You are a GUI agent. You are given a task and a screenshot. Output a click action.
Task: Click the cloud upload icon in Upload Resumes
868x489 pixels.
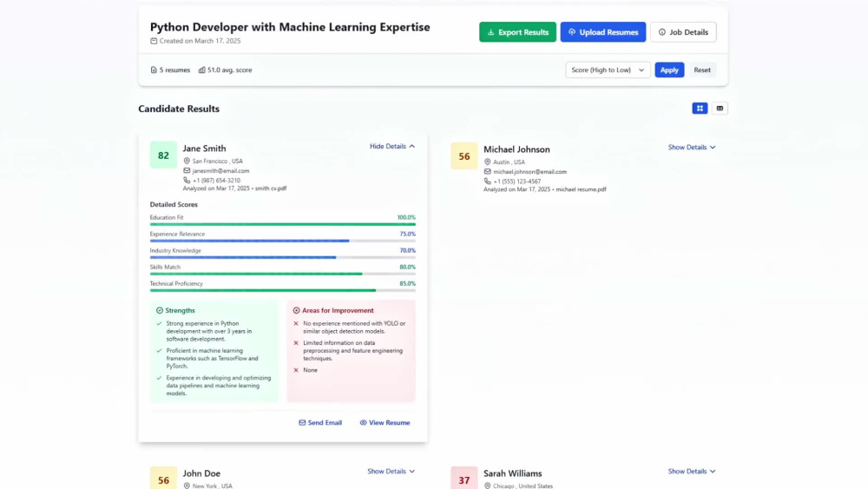click(x=572, y=32)
